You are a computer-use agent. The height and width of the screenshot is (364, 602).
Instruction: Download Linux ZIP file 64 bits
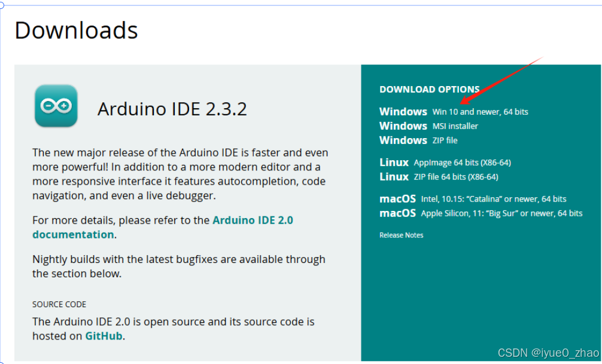tap(439, 177)
